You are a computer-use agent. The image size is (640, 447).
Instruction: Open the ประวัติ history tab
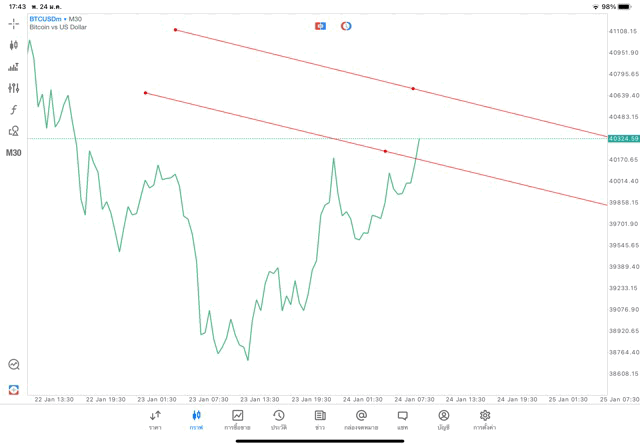279,420
